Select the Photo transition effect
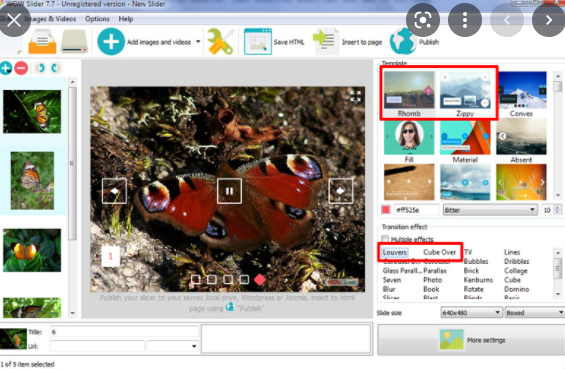 433,280
